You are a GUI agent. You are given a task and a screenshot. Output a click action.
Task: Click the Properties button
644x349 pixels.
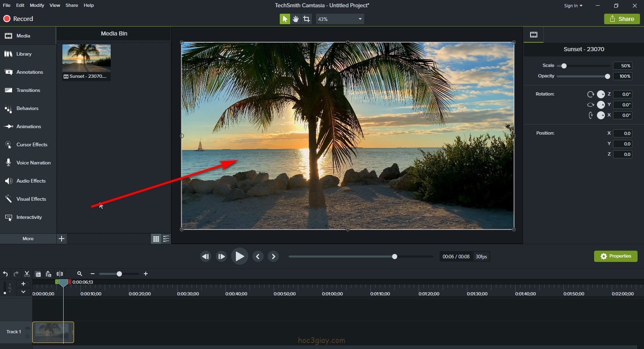point(615,256)
